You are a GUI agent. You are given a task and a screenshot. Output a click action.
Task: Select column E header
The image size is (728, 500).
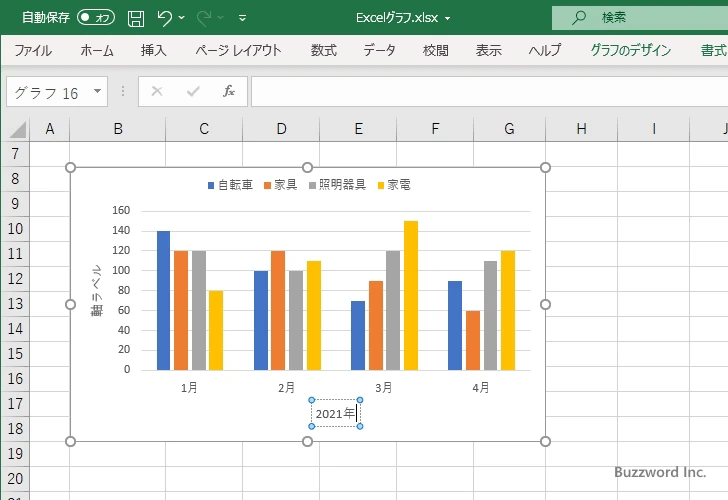[358, 129]
